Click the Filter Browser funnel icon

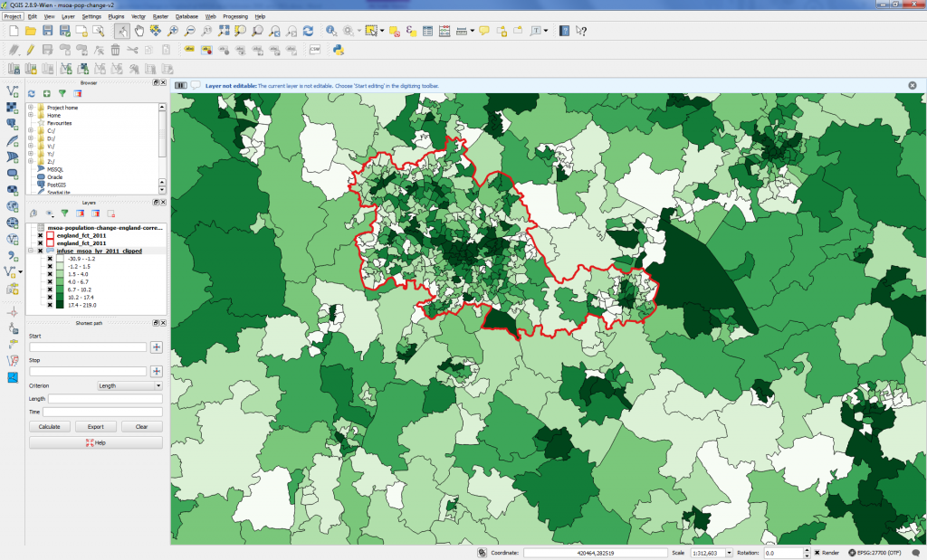coord(62,93)
